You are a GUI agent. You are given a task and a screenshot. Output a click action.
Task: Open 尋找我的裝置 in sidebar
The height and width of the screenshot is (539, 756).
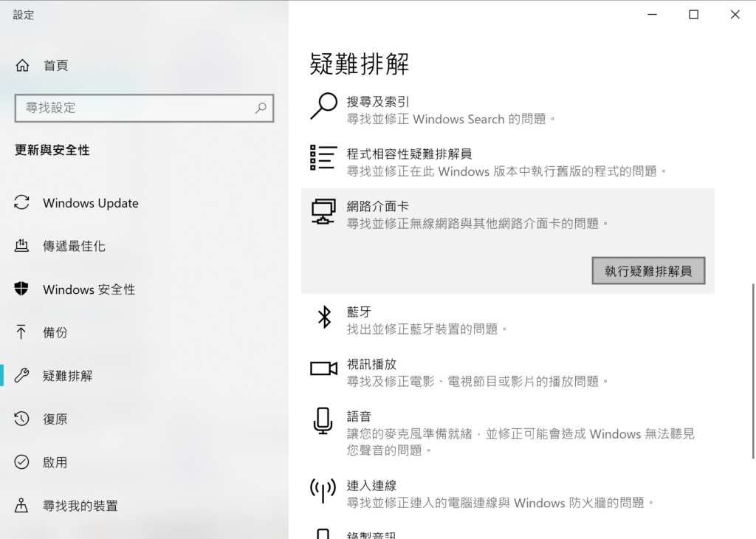[x=80, y=506]
